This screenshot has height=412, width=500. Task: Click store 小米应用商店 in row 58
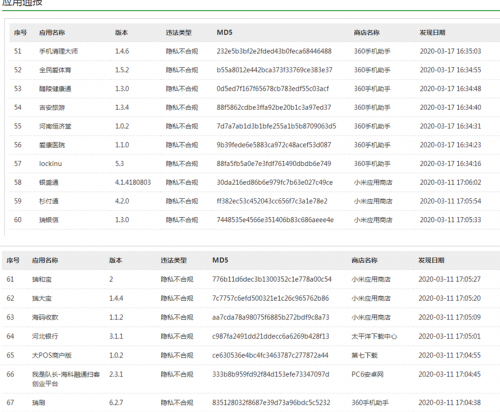coord(373,182)
